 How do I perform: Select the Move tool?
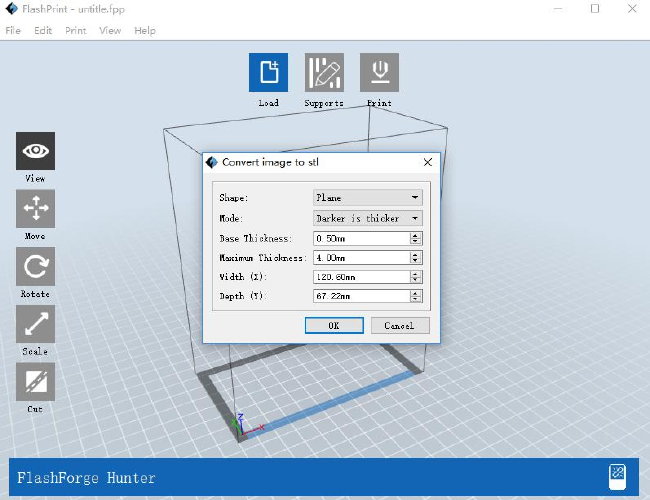click(x=35, y=209)
